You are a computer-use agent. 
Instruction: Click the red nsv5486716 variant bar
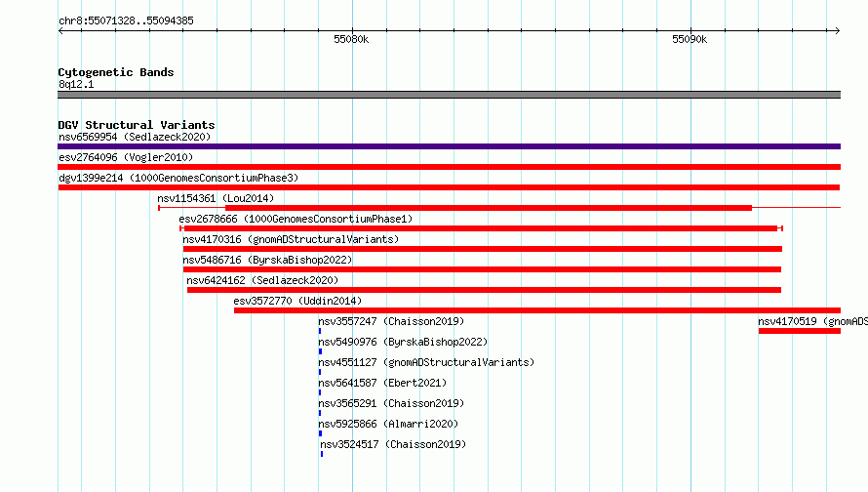(482, 269)
